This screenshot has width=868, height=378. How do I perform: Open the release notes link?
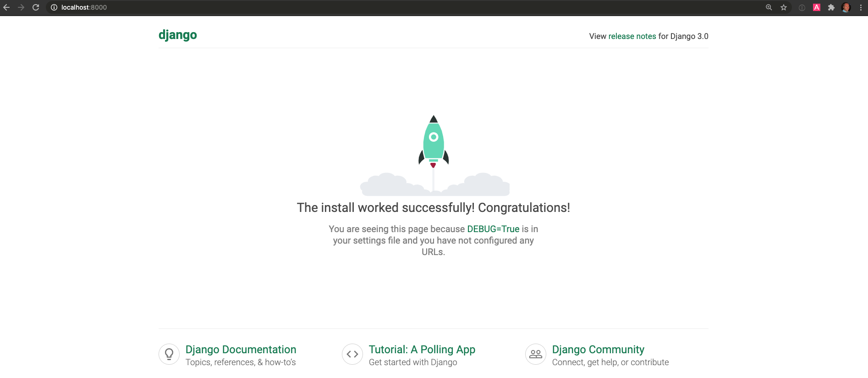click(632, 36)
